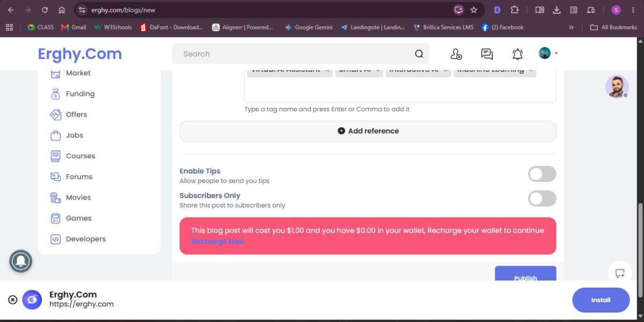Open the Brillica Services LMS bookmark

[443, 27]
